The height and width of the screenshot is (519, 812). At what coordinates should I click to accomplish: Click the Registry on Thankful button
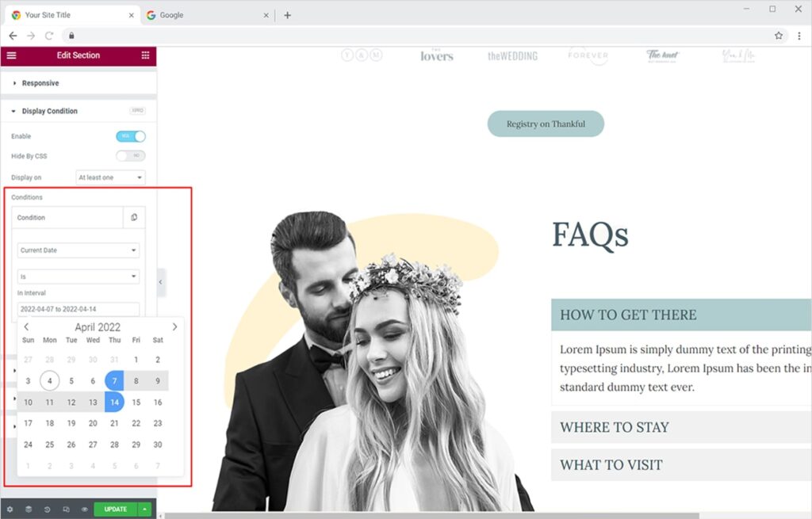pos(546,124)
